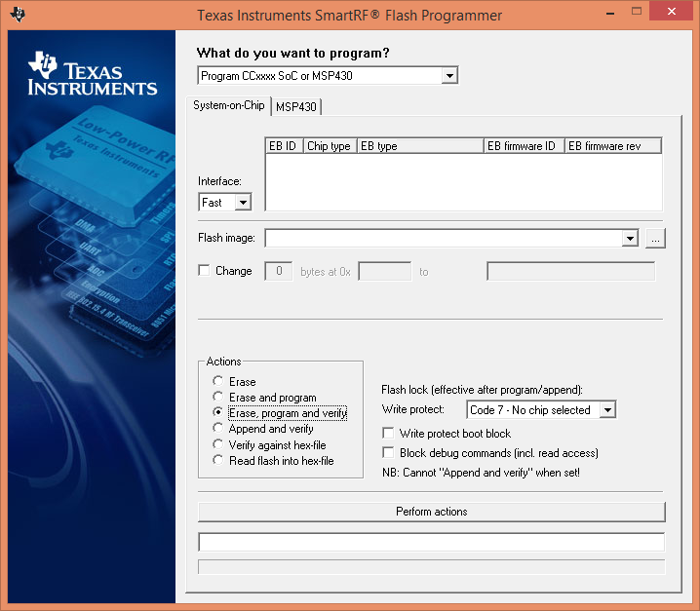Switch to the System-on-Chip tab
This screenshot has width=700, height=611.
pyautogui.click(x=228, y=105)
